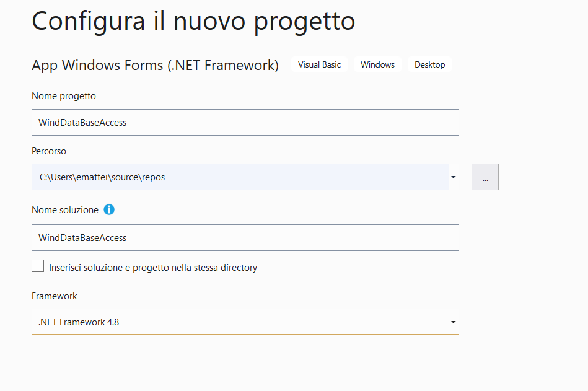Open the Framework version dropdown arrow
588x391 pixels.
pos(454,322)
